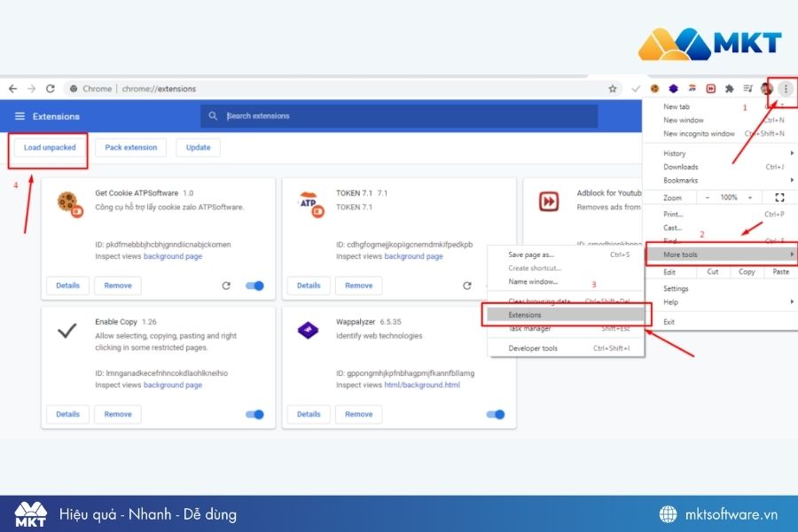Viewport: 798px width, 532px height.
Task: Reload the Get Cookie ATPSoftware extension
Action: click(226, 286)
